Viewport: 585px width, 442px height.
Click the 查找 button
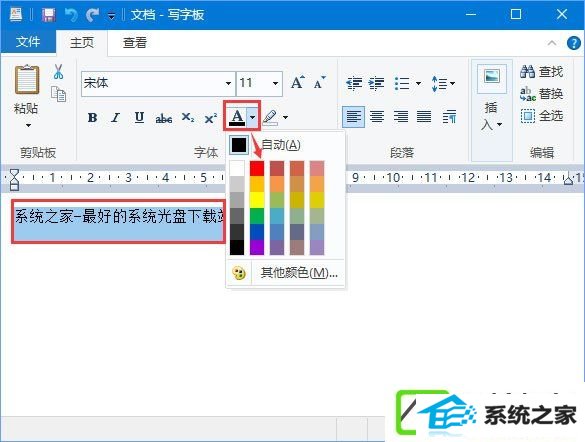[x=542, y=71]
